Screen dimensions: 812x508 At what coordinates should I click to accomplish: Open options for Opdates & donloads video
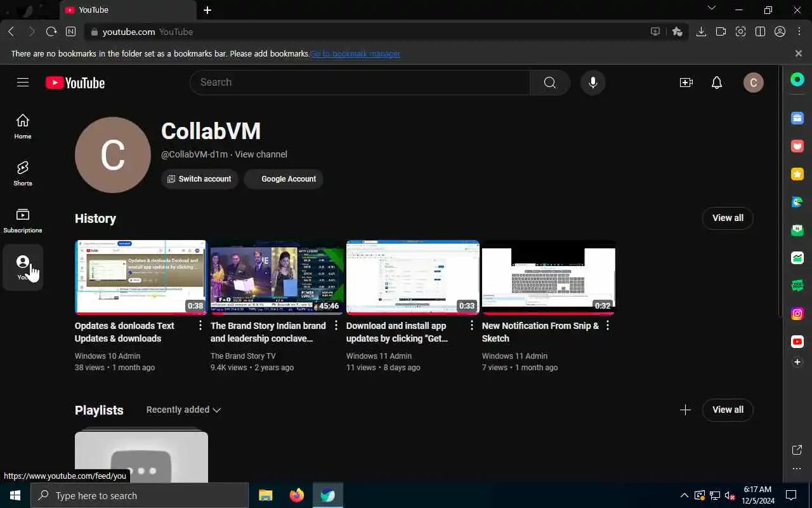pos(200,326)
